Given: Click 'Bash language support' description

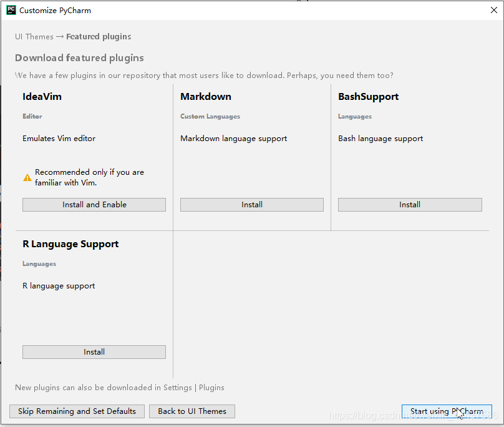Looking at the screenshot, I should pyautogui.click(x=380, y=139).
